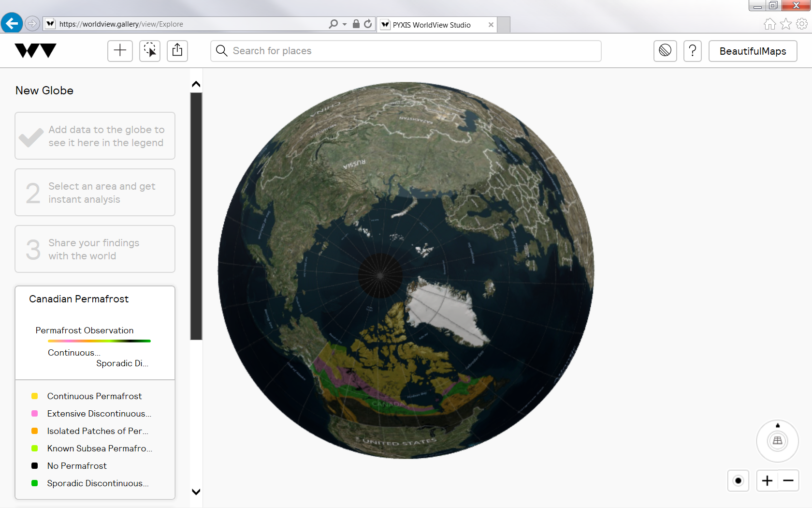812x508 pixels.
Task: Click address bar search magnifier
Action: click(333, 24)
